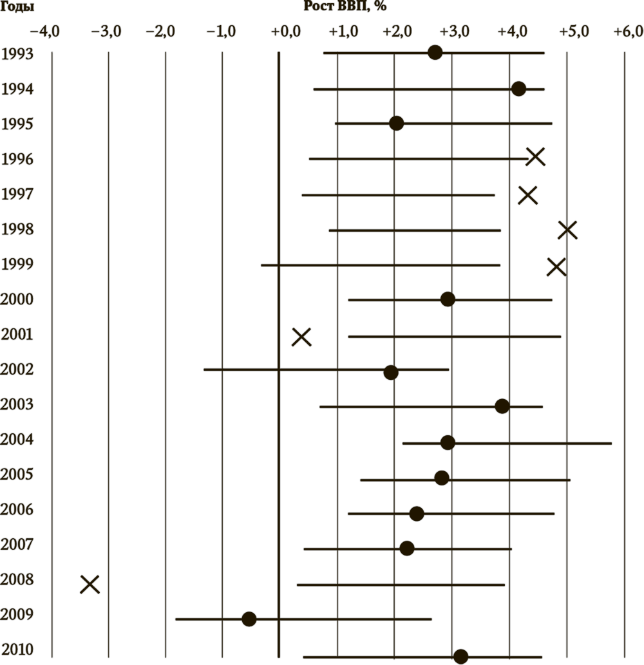Viewport: 644px width, 665px height.
Task: Select the 2005 data point dot
Action: pyautogui.click(x=442, y=478)
